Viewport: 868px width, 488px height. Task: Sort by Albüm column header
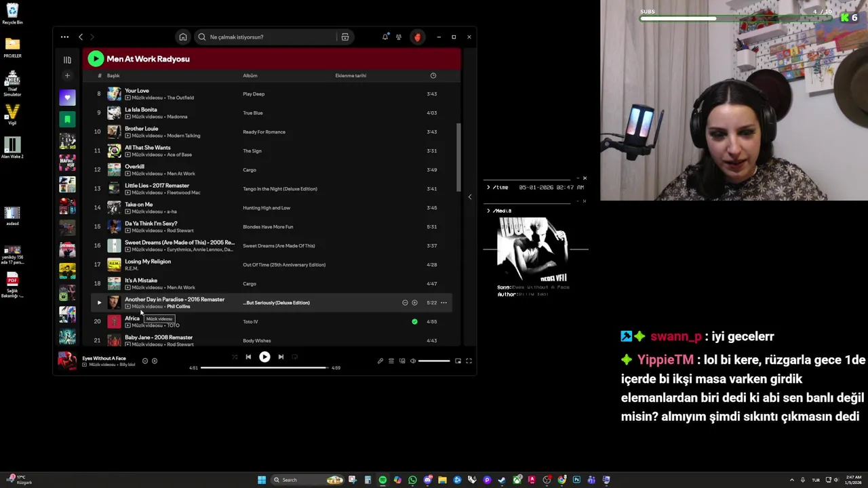tap(250, 76)
